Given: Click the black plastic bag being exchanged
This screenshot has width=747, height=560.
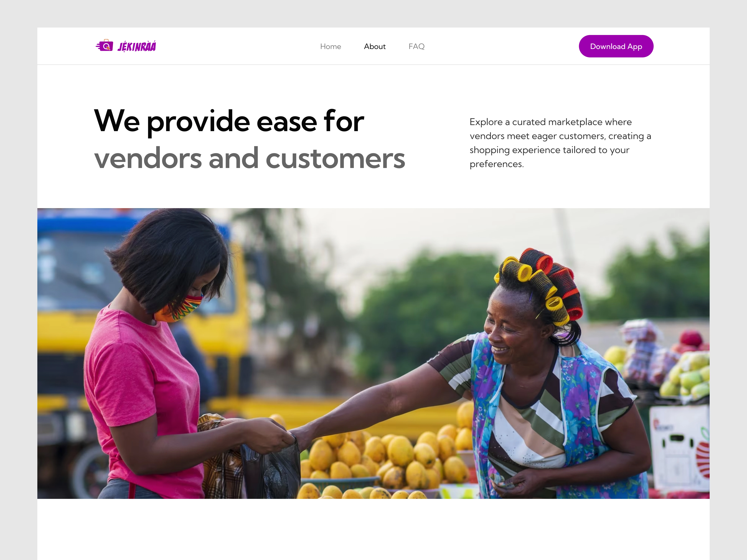Looking at the screenshot, I should click(270, 469).
